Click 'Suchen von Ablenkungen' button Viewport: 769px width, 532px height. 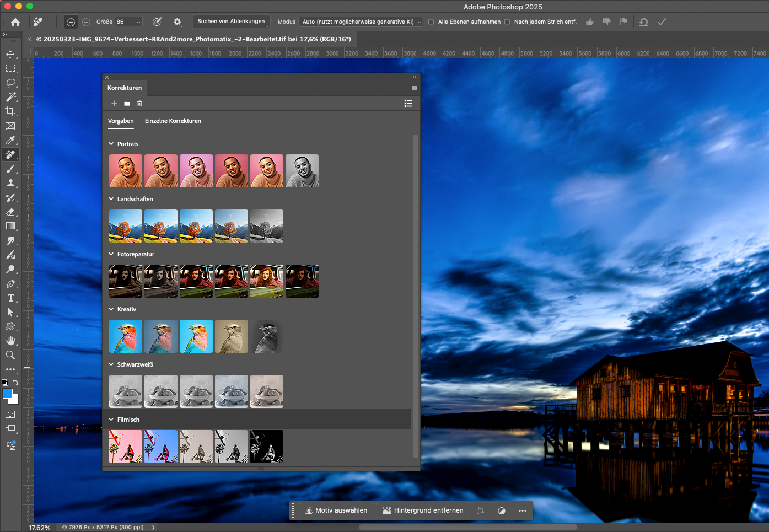point(231,22)
